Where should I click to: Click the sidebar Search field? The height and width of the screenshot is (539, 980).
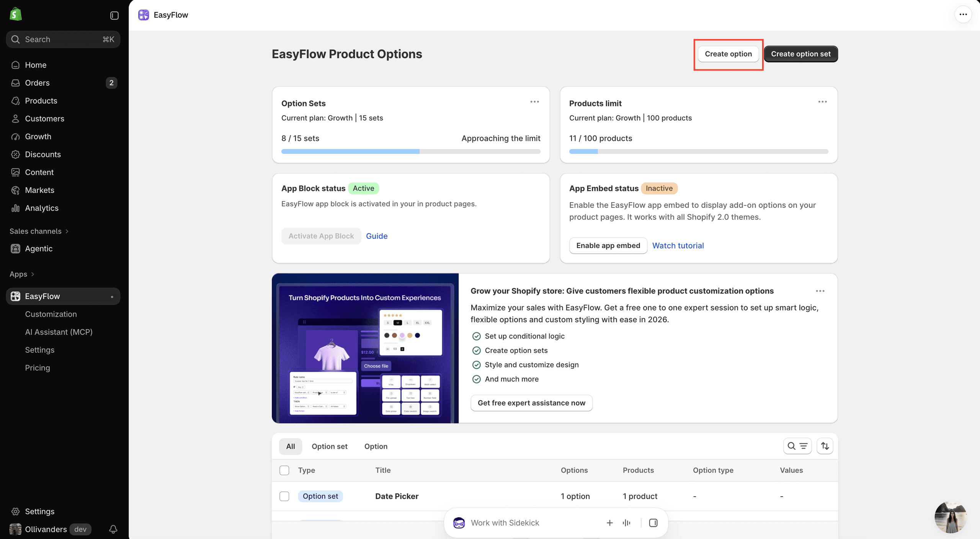coord(63,39)
